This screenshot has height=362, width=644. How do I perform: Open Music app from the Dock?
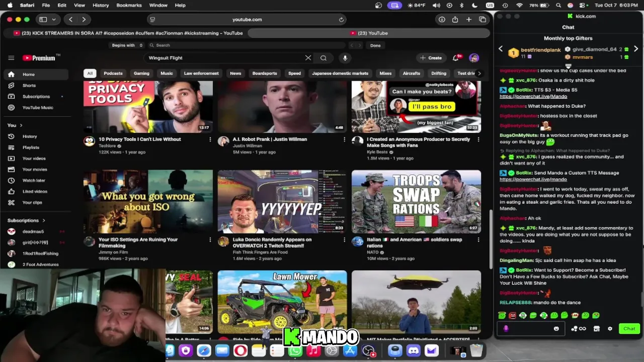[313, 350]
